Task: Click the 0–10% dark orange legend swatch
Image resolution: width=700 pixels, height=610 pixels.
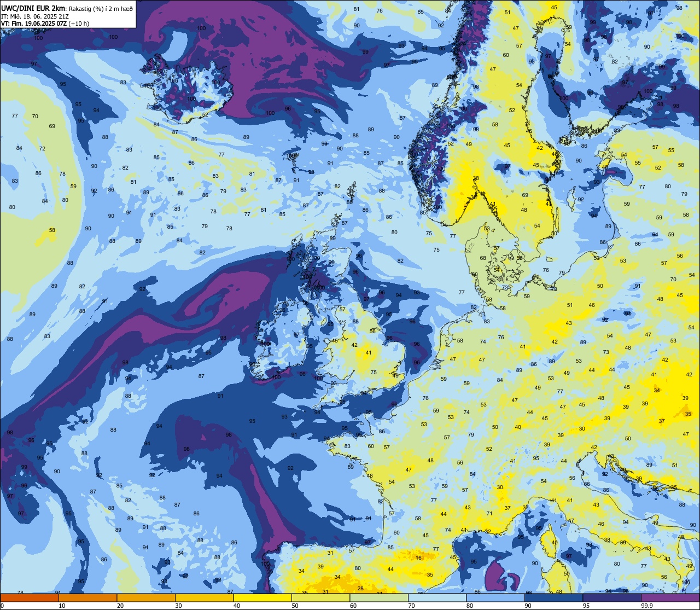Action: [30, 597]
